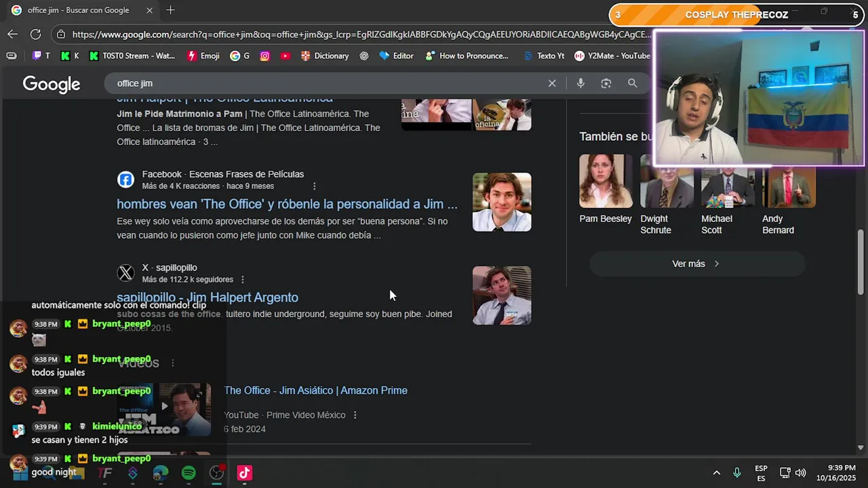Open the Kick 'K' bookmark
868x488 pixels.
point(70,56)
